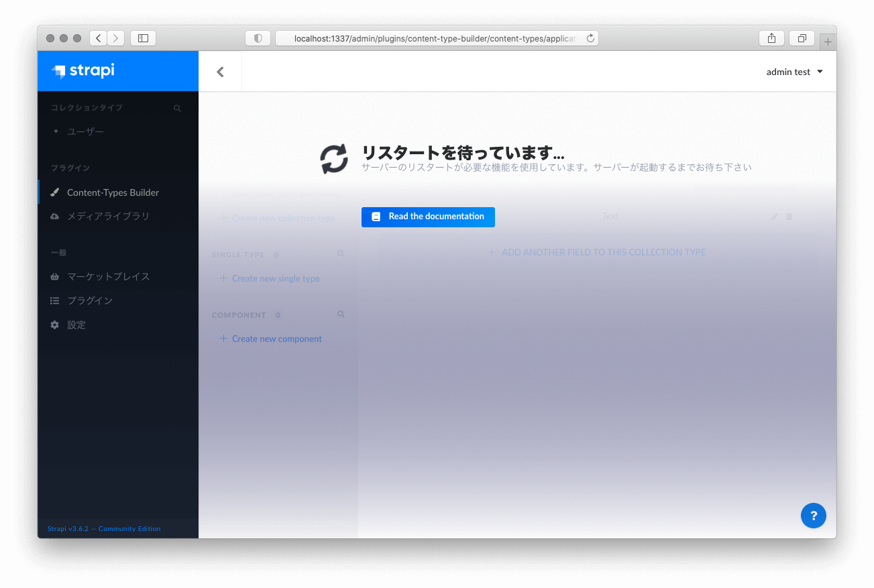
Task: Click the Create new component link
Action: [276, 339]
